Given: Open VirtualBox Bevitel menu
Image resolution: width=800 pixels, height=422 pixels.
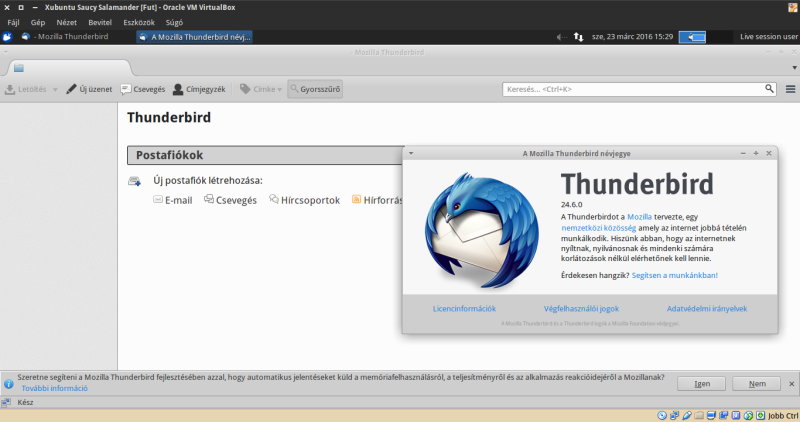Looking at the screenshot, I should point(100,22).
